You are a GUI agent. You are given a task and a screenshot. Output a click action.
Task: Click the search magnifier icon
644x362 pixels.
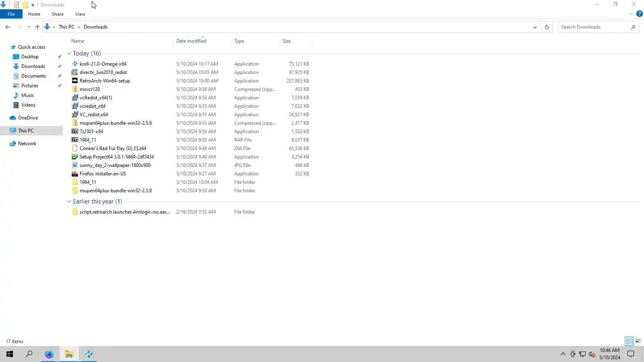coord(633,27)
